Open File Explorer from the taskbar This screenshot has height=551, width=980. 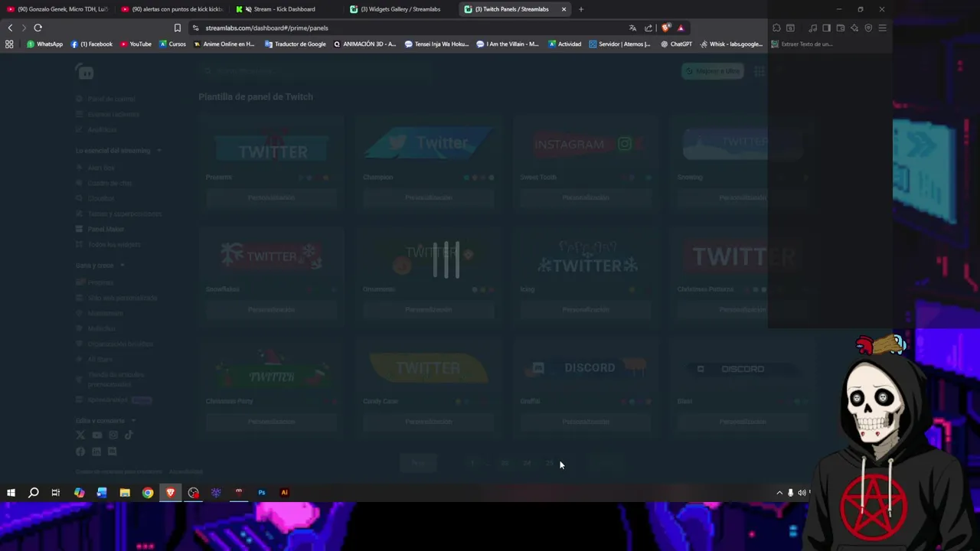tap(125, 493)
